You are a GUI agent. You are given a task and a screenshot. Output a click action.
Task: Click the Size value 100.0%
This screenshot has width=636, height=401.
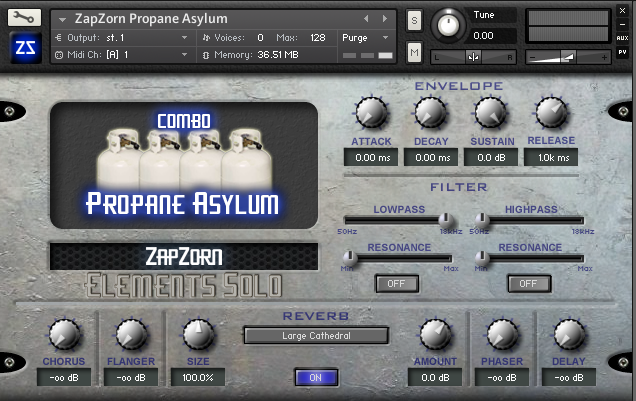point(198,377)
